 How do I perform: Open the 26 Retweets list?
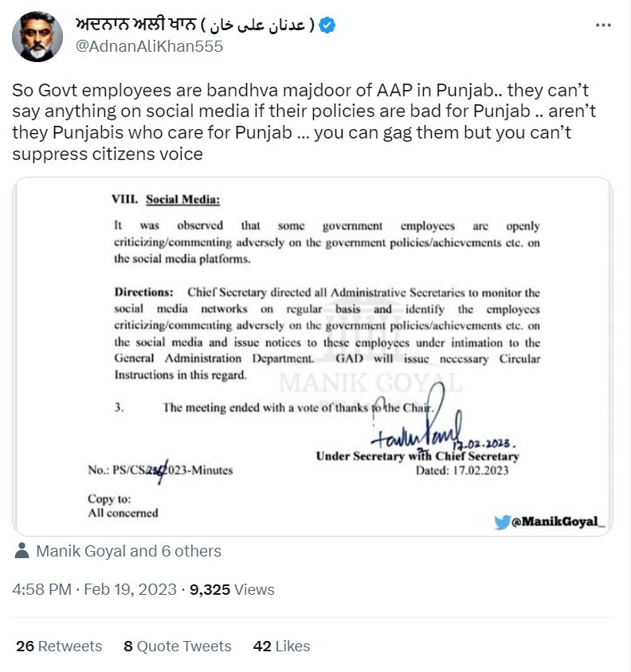pos(59,646)
